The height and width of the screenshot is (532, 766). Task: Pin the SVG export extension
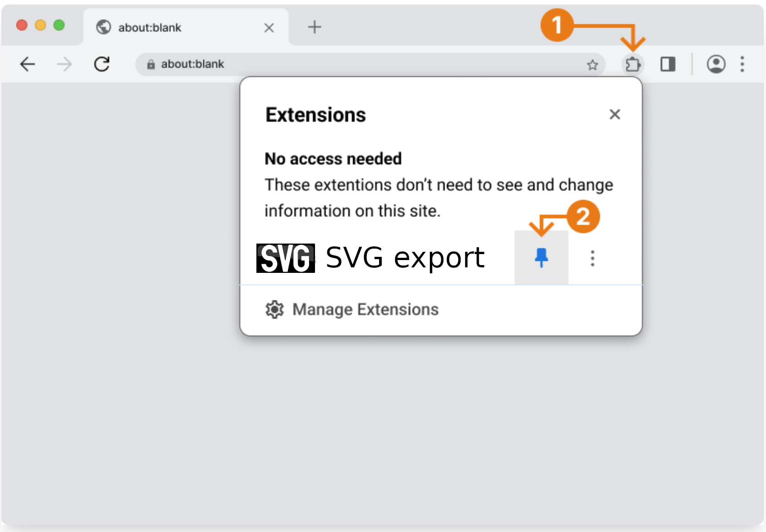541,258
